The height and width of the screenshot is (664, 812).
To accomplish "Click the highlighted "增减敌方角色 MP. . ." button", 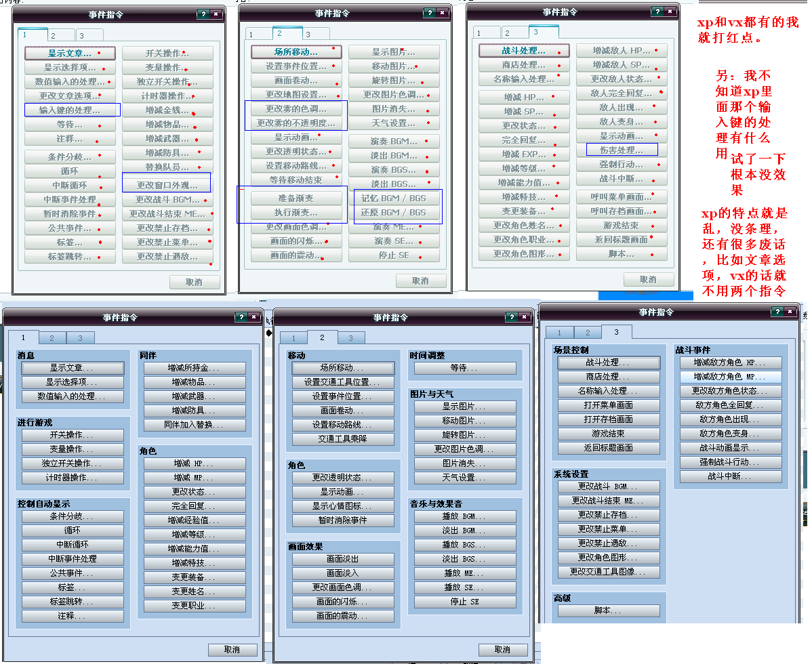I will (x=731, y=377).
